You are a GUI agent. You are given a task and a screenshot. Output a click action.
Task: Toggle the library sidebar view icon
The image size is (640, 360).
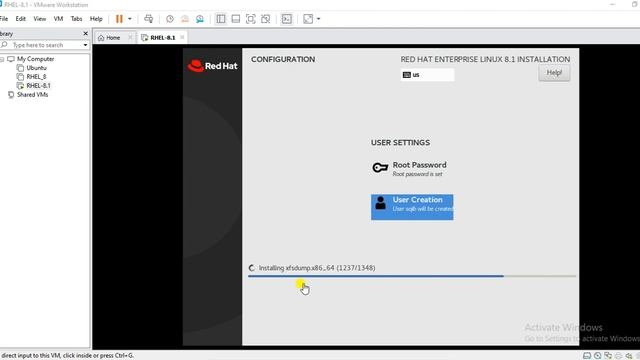click(x=221, y=19)
